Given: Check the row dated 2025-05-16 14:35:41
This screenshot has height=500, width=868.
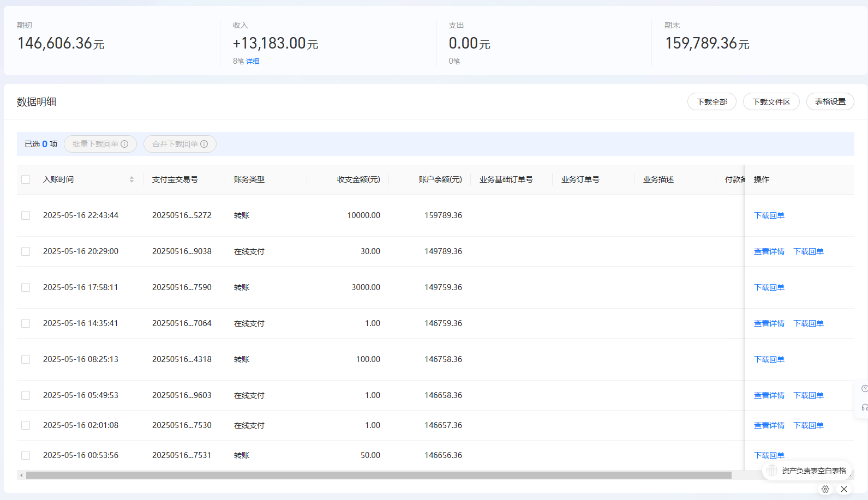Looking at the screenshot, I should (26, 323).
